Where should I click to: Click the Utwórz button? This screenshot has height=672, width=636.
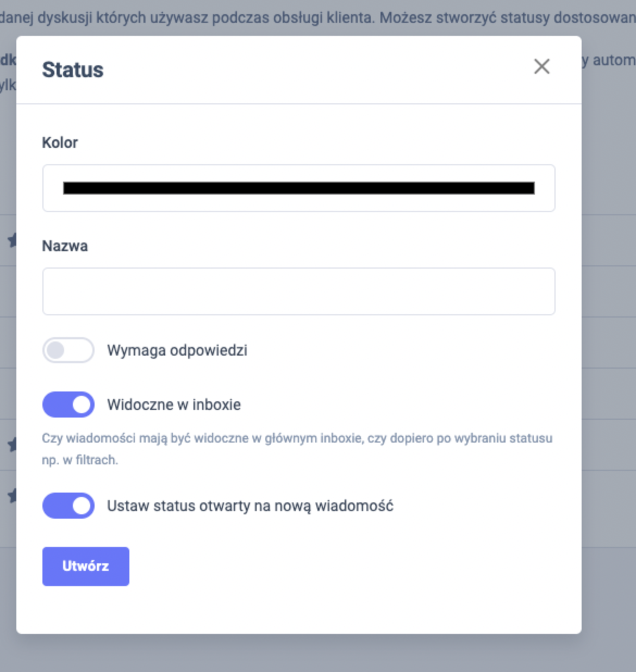pos(85,567)
